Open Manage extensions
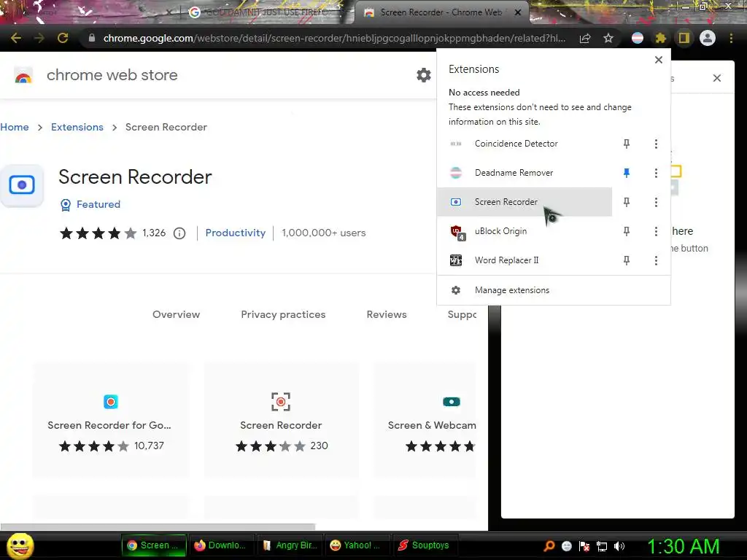 click(x=554, y=290)
